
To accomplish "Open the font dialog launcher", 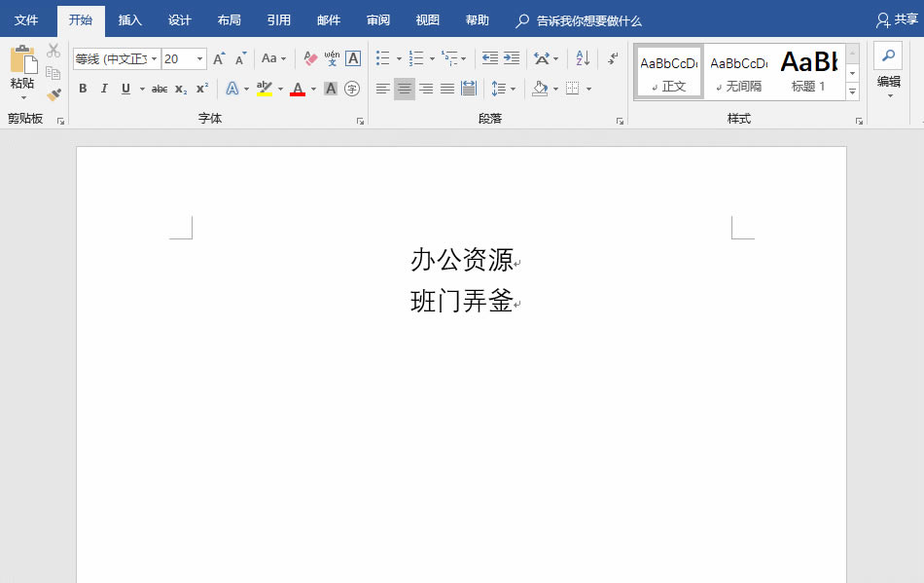I will click(x=360, y=121).
